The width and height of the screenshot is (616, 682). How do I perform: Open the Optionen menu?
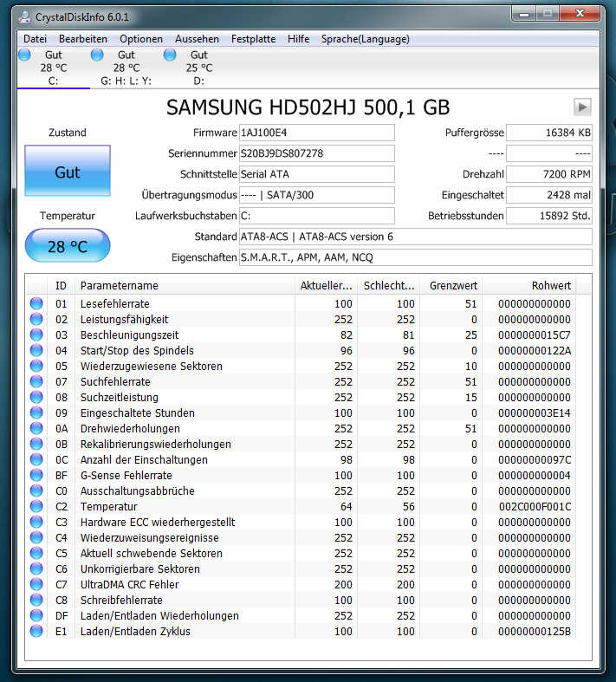(x=141, y=39)
